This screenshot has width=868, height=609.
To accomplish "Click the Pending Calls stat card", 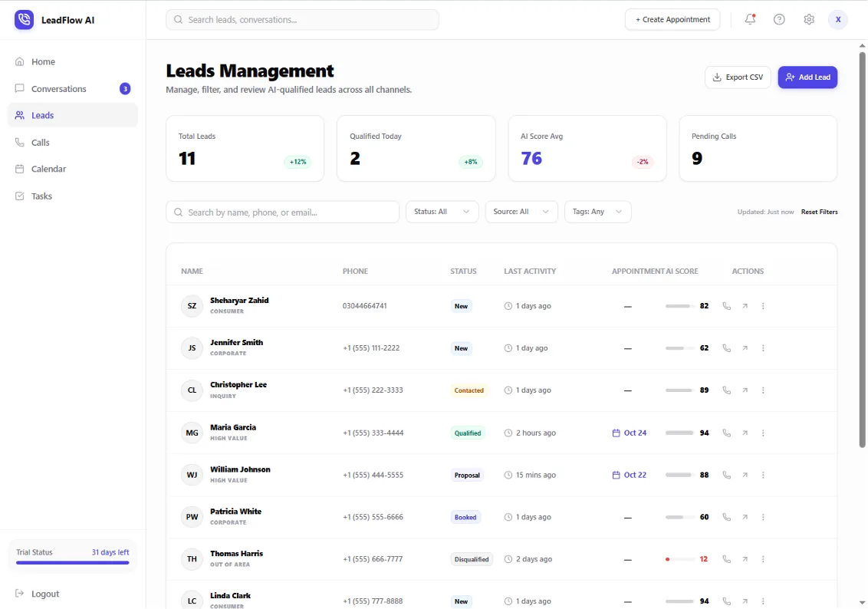I will click(x=758, y=148).
